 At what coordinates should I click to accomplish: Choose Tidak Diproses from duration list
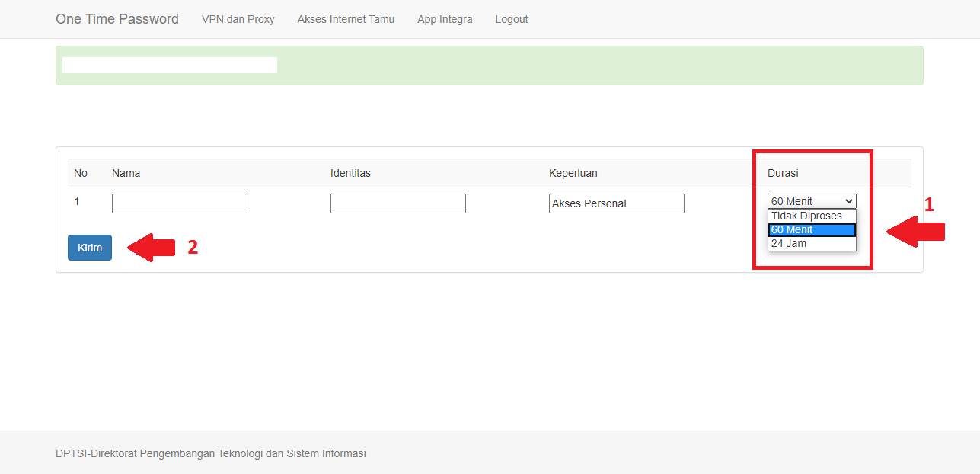click(806, 216)
